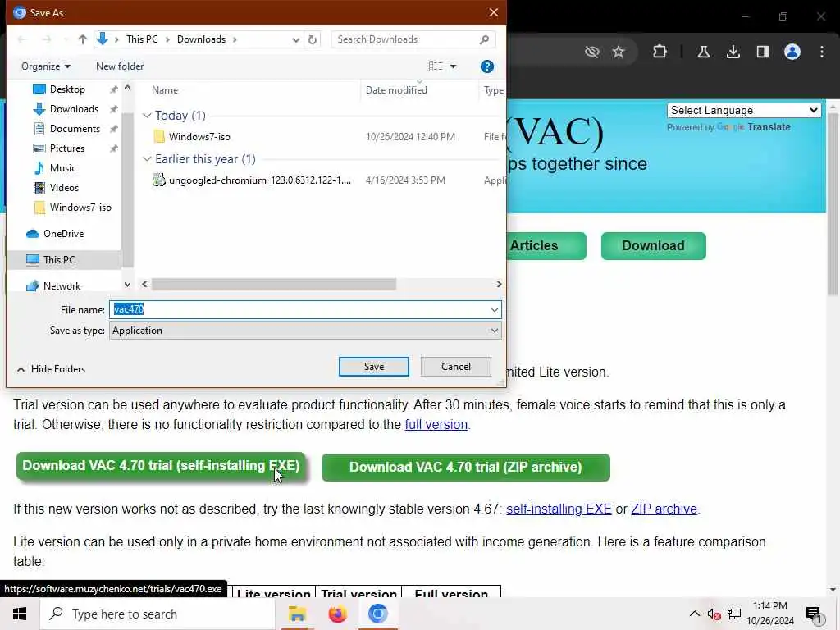
Task: Open the Save as type combo box
Action: [x=305, y=331]
